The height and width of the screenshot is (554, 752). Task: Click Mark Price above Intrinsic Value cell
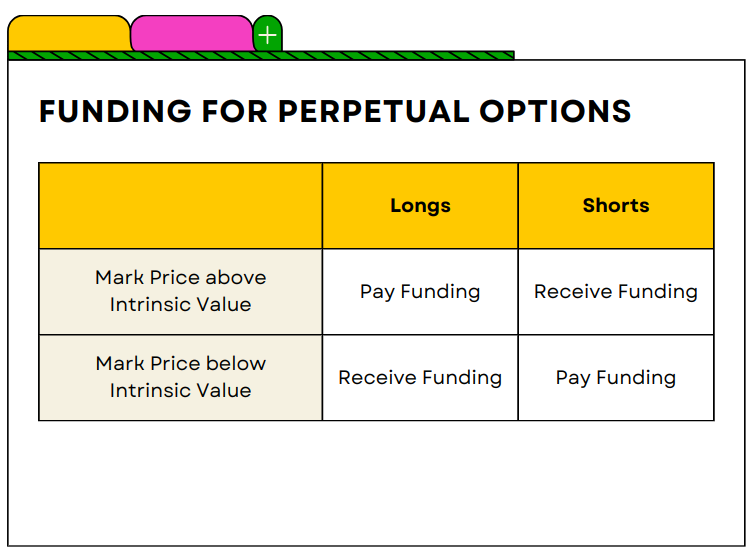[180, 292]
